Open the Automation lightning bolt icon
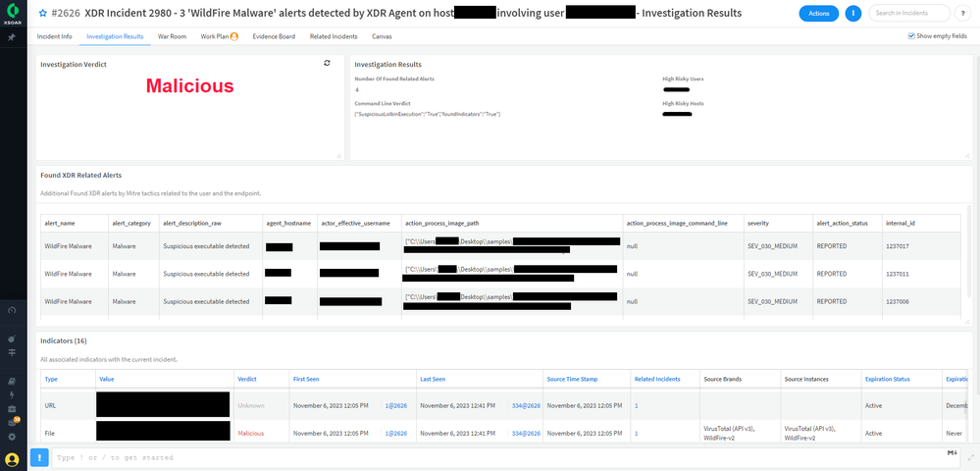 12,394
